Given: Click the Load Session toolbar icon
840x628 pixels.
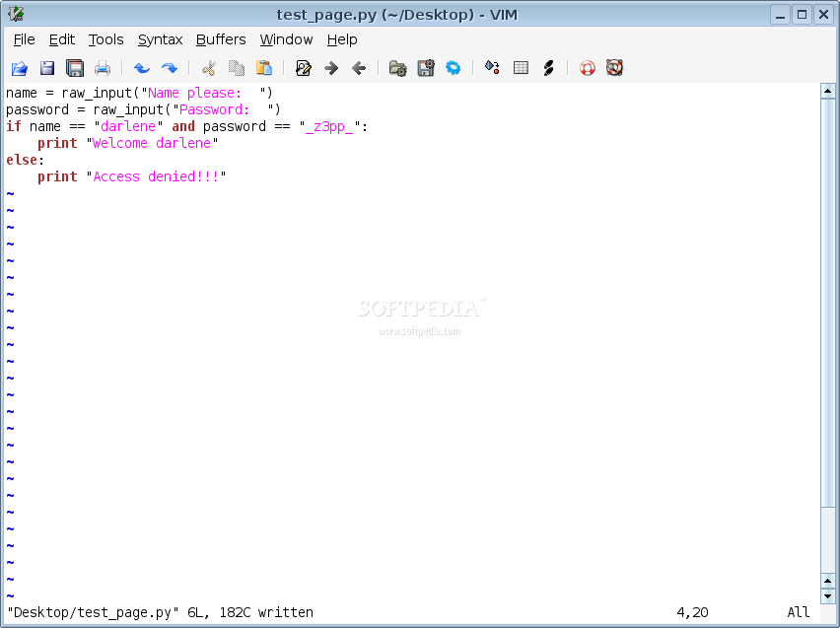Looking at the screenshot, I should [x=398, y=68].
